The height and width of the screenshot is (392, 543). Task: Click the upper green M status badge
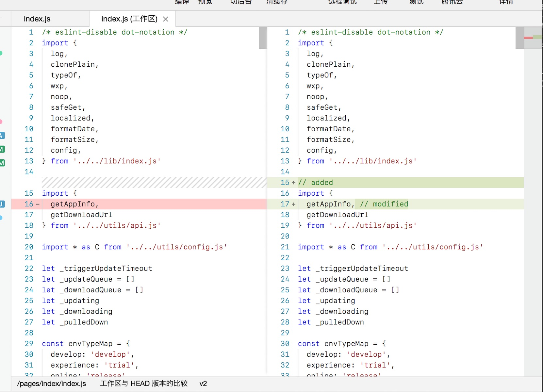(2, 149)
